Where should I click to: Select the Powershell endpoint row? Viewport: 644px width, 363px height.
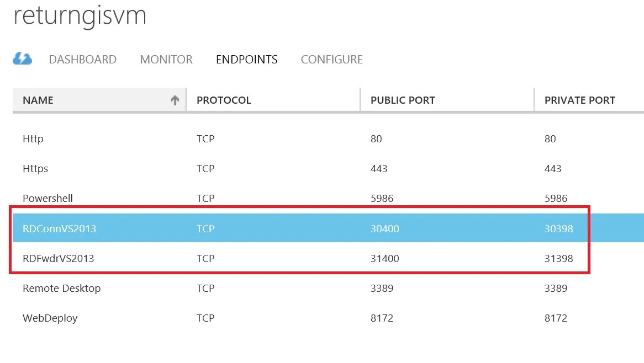coord(328,199)
